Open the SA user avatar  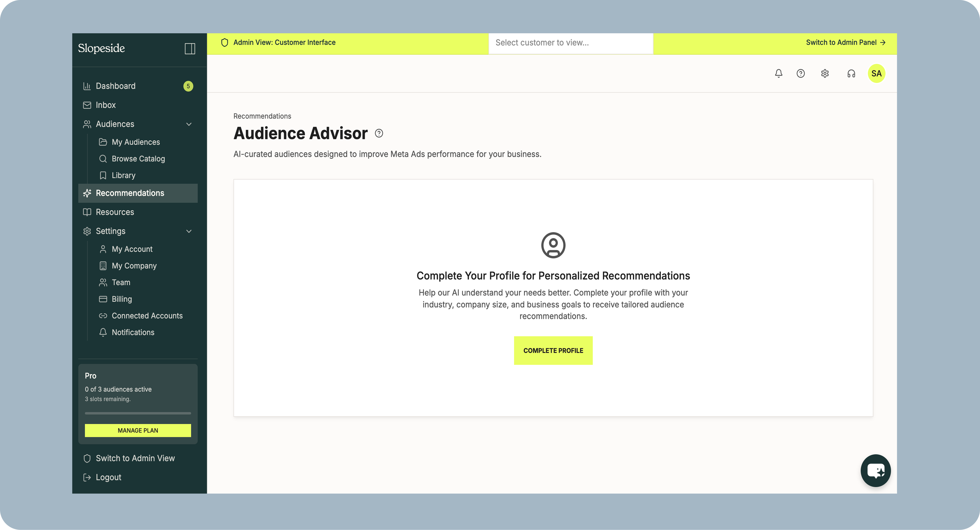click(x=876, y=73)
